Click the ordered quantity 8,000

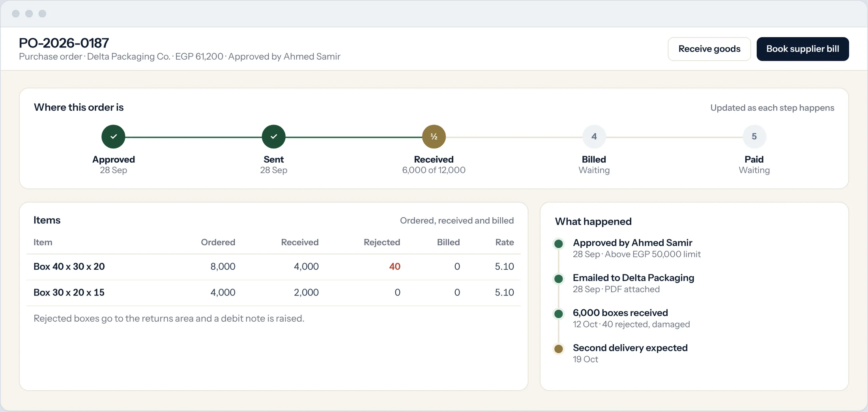tap(223, 267)
